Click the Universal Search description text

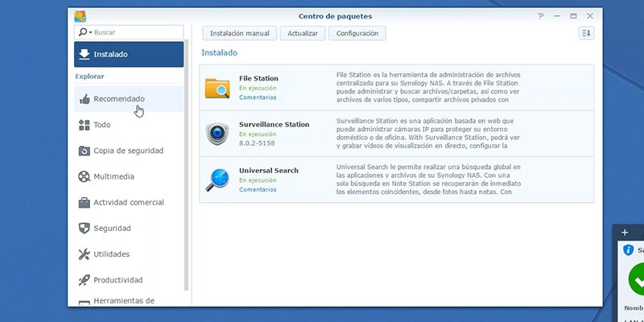tap(428, 180)
